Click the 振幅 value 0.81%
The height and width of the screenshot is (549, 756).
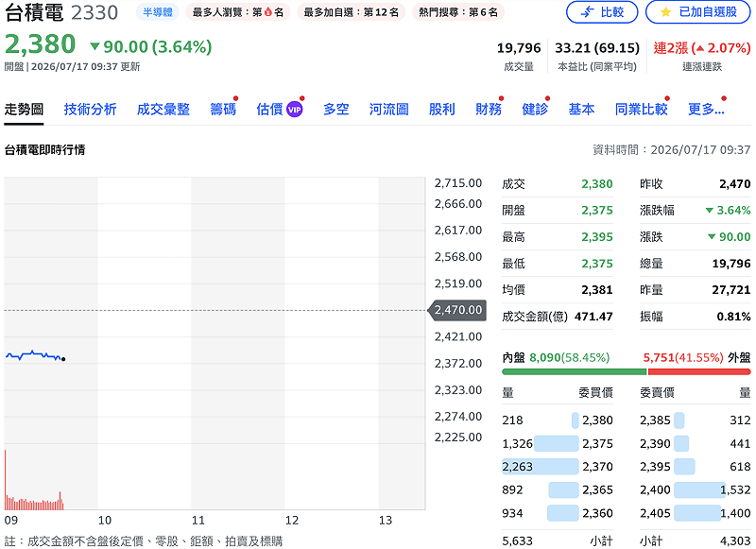click(x=734, y=317)
